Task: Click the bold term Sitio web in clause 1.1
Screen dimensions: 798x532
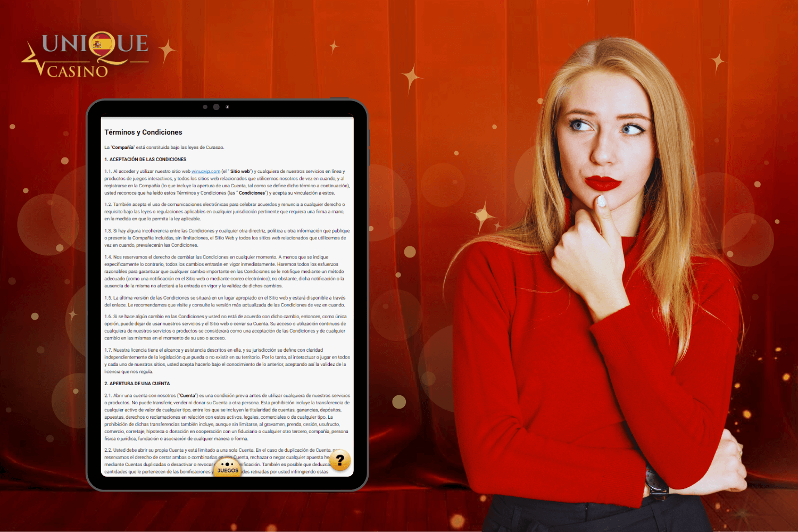Action: click(240, 171)
